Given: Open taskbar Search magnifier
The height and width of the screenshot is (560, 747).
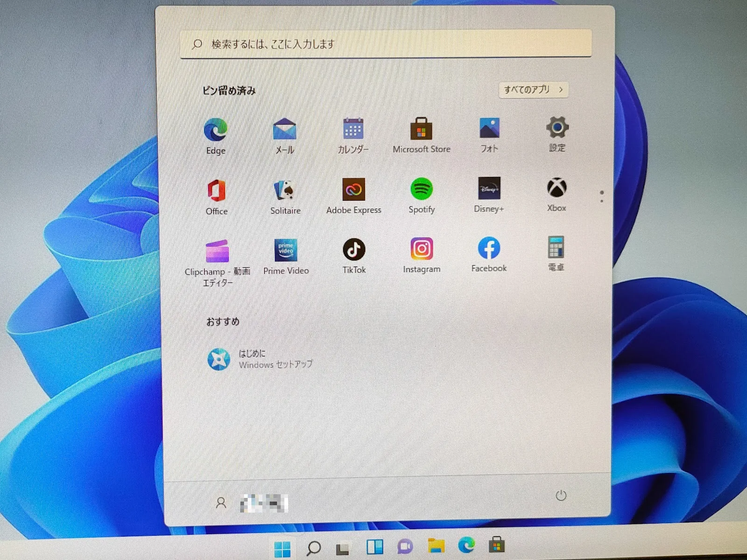Looking at the screenshot, I should [313, 548].
